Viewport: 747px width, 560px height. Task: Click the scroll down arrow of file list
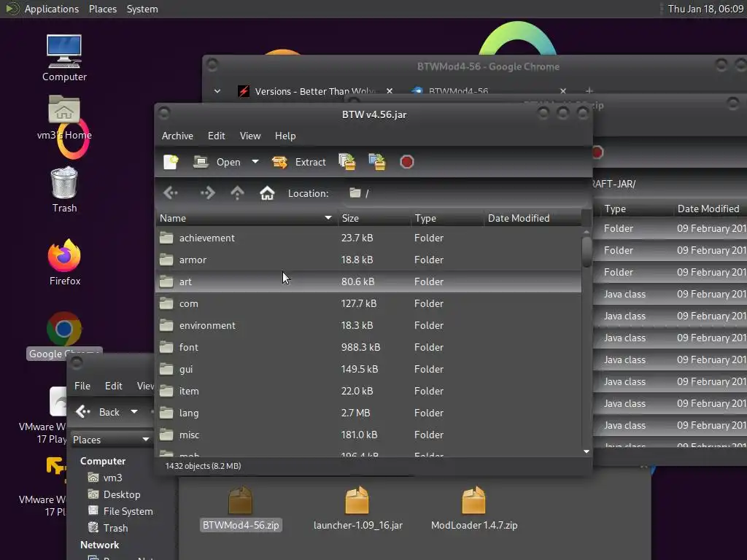tap(587, 451)
